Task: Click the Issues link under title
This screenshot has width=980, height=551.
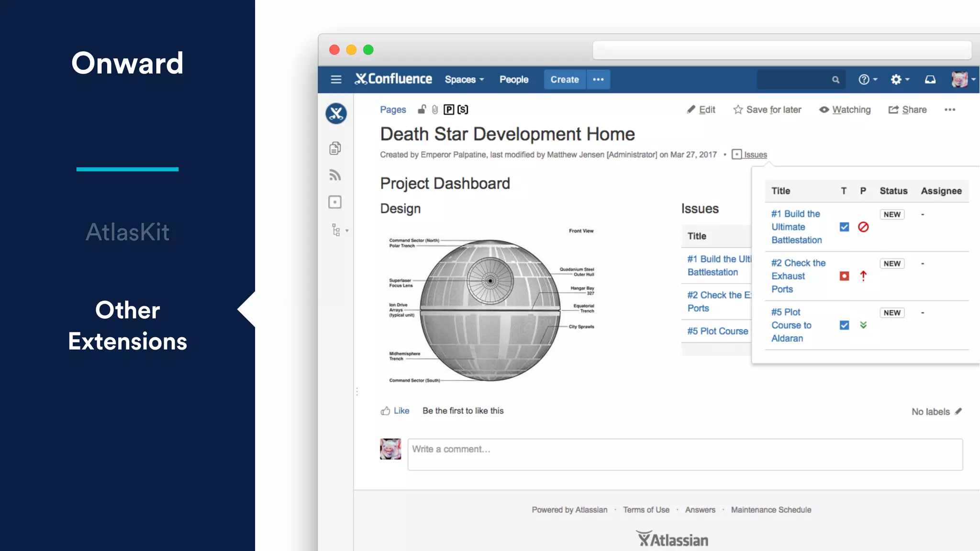Action: pos(755,154)
